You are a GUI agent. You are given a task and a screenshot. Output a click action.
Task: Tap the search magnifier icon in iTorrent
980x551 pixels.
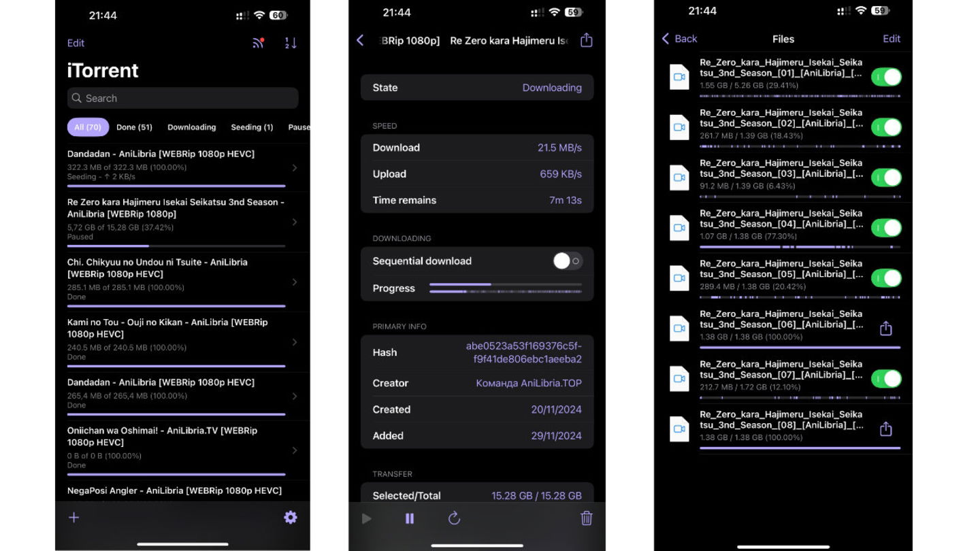(x=77, y=98)
